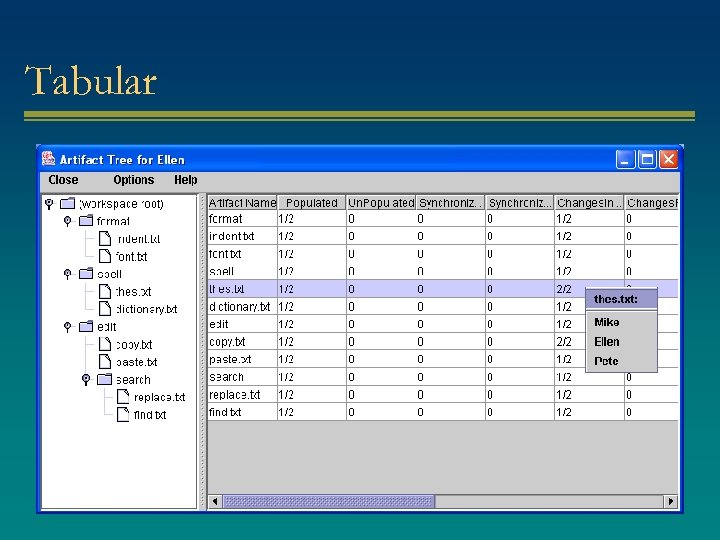This screenshot has width=720, height=540.
Task: Sort by the Artifact Name column header
Action: tap(242, 202)
